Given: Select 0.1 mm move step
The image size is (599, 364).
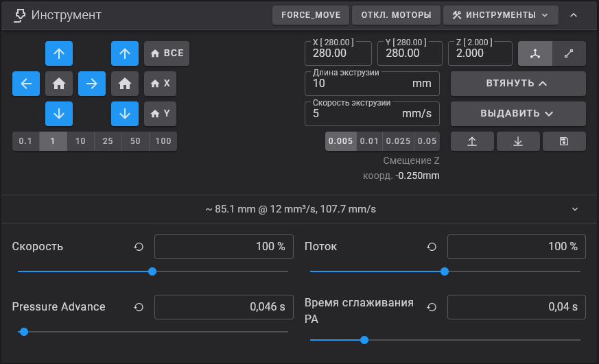Looking at the screenshot, I should click(x=25, y=141).
